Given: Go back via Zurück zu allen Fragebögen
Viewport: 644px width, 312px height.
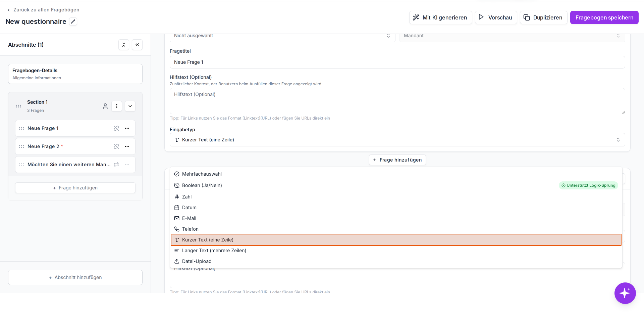Looking at the screenshot, I should (x=46, y=10).
